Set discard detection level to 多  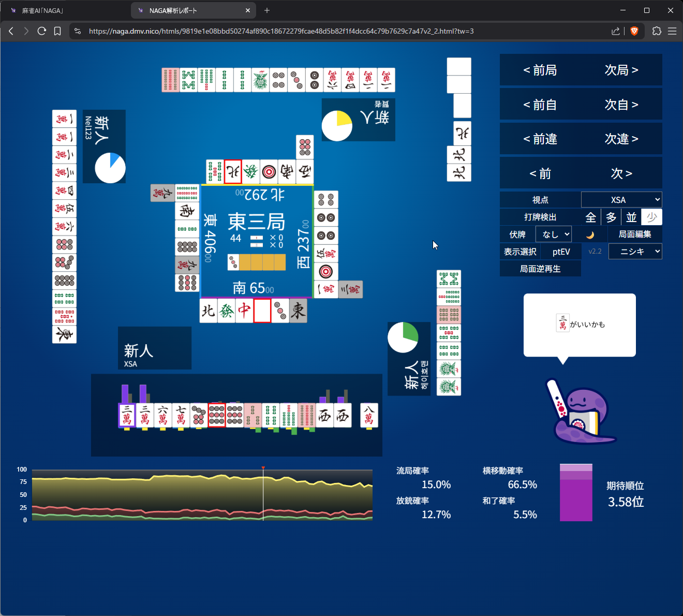point(611,217)
